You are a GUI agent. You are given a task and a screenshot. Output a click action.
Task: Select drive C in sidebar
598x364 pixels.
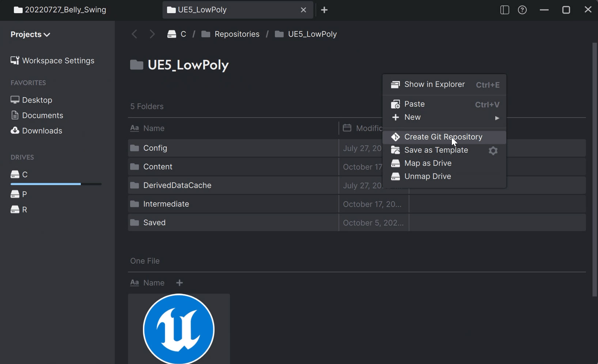[19, 175]
